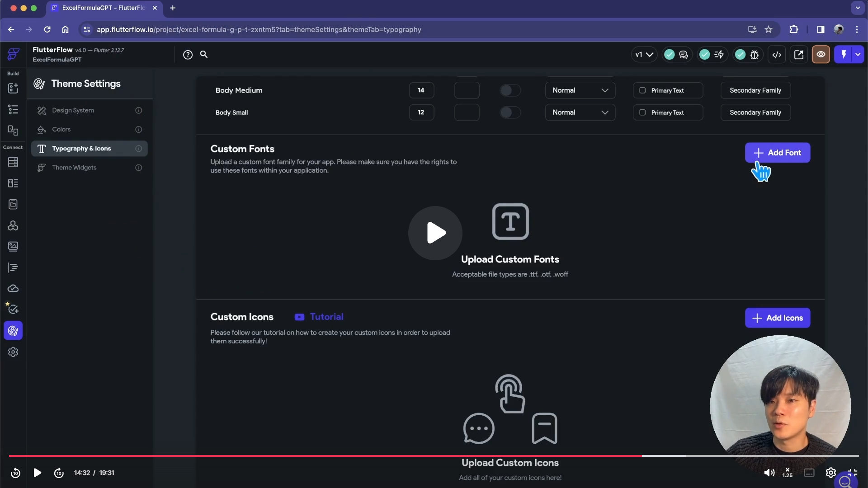Image resolution: width=868 pixels, height=488 pixels.
Task: Skip the video forward ten seconds
Action: (59, 473)
